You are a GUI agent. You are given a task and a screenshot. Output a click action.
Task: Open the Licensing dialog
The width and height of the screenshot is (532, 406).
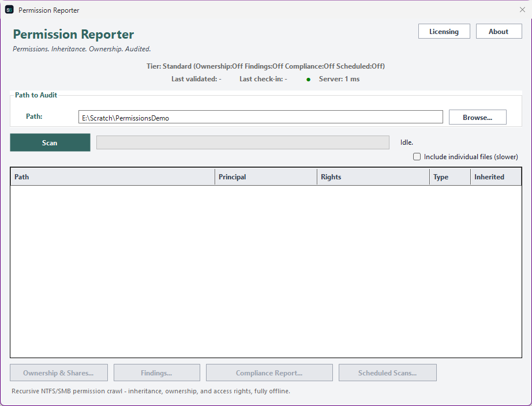point(444,31)
